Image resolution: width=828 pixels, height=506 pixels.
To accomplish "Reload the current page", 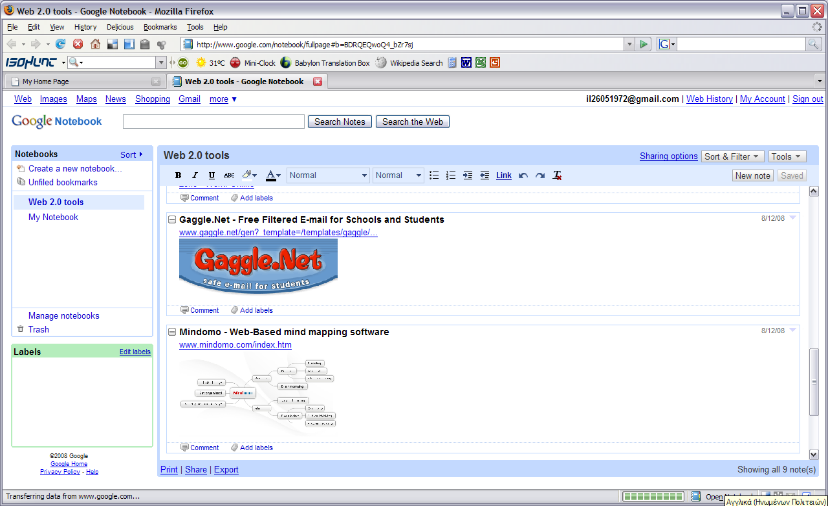I will click(x=61, y=44).
